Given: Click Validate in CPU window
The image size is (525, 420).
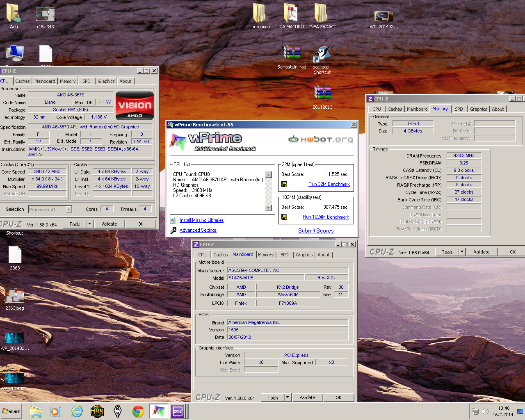Looking at the screenshot, I should click(x=109, y=224).
